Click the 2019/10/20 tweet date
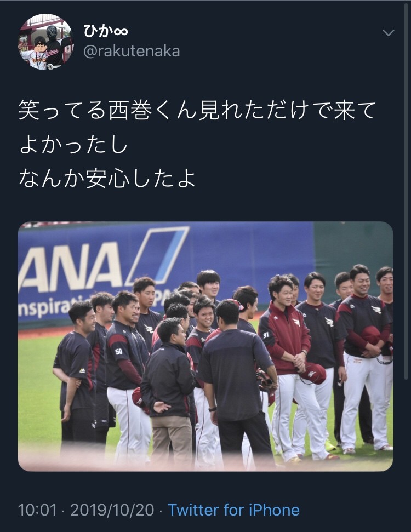 coord(112,510)
